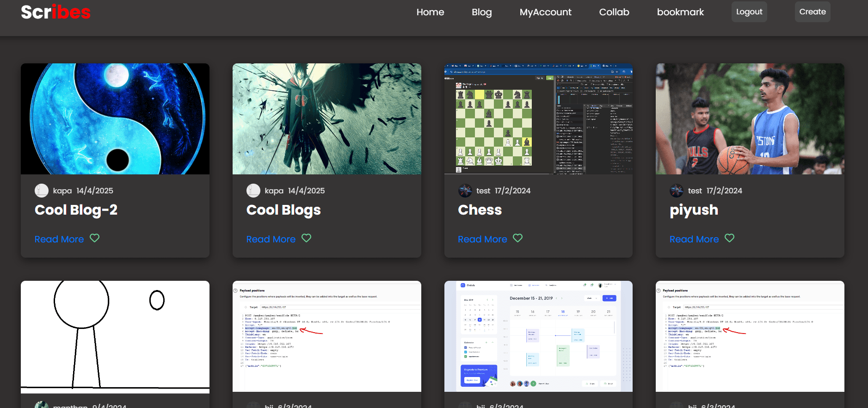The height and width of the screenshot is (408, 868).
Task: Open the chessboard thumbnail of Chess
Action: click(x=538, y=119)
